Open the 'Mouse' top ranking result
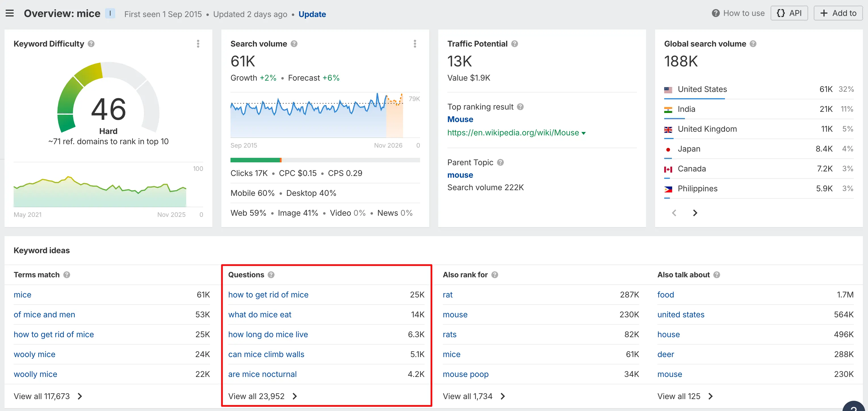This screenshot has width=868, height=411. 460,119
